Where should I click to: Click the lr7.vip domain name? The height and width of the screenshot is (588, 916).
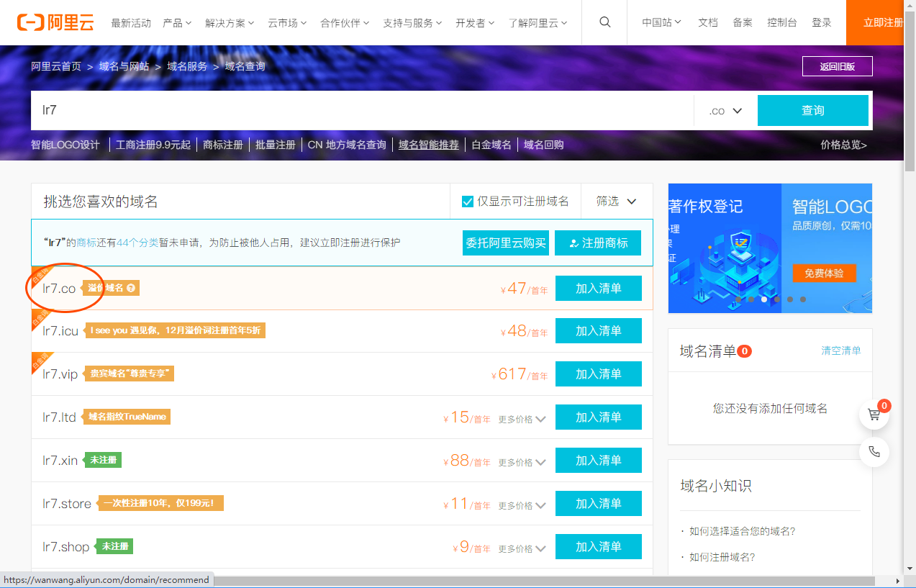pos(60,374)
